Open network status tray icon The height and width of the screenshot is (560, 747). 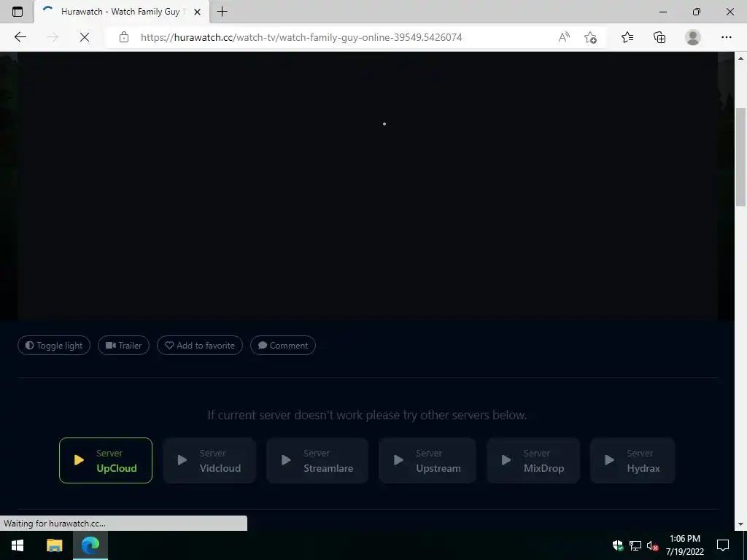click(x=635, y=545)
